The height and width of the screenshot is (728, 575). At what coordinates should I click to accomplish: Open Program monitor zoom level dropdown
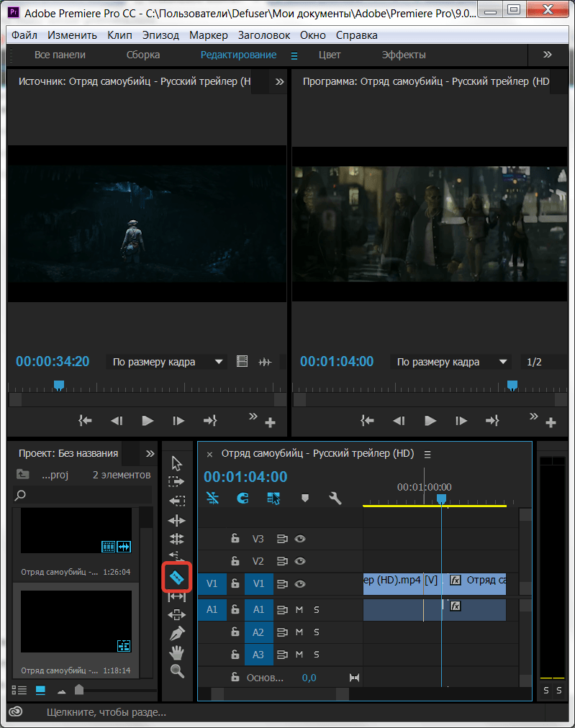[451, 362]
